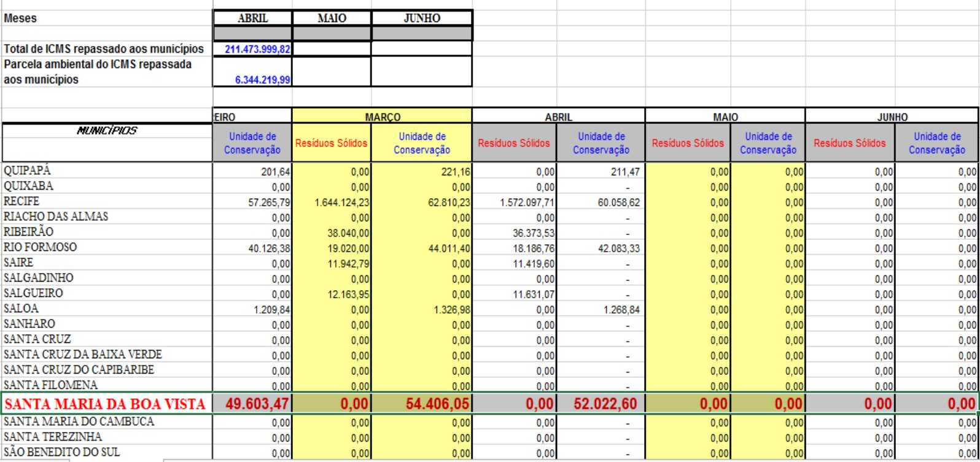Select "Resíduos Sólidos" header under table MAIO
This screenshot has width=980, height=462.
(x=688, y=143)
